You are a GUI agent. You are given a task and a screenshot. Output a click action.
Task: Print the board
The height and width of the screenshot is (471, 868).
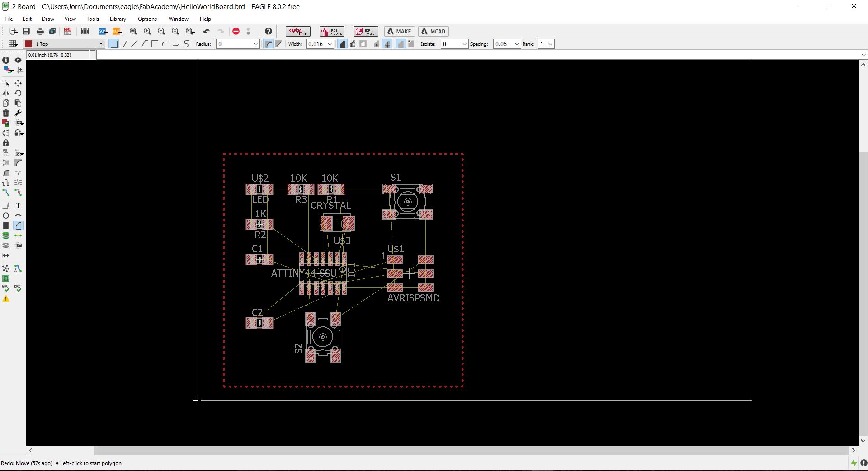click(40, 31)
